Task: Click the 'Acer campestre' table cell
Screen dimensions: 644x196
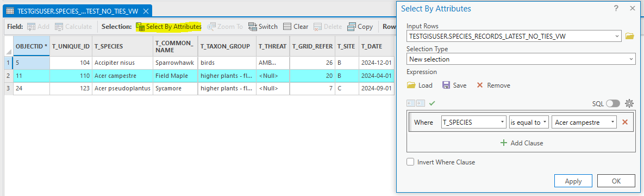Action: tap(122, 76)
